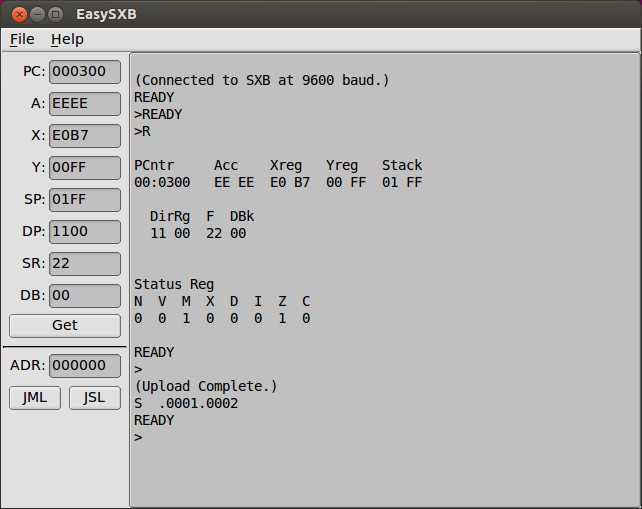Click the PC register field
Screen dimensions: 642x509
click(x=84, y=72)
